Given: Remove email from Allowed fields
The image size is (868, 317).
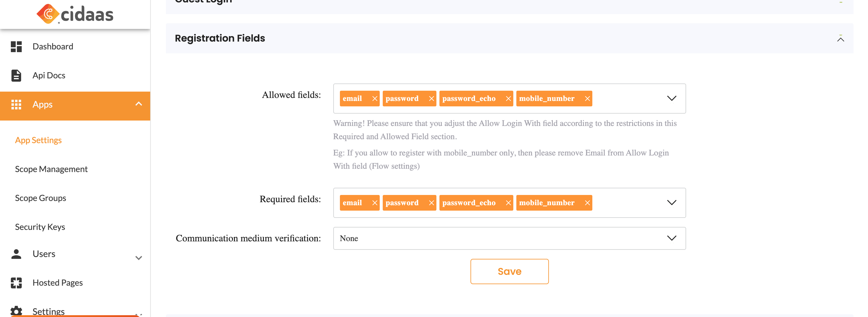Looking at the screenshot, I should pyautogui.click(x=374, y=99).
